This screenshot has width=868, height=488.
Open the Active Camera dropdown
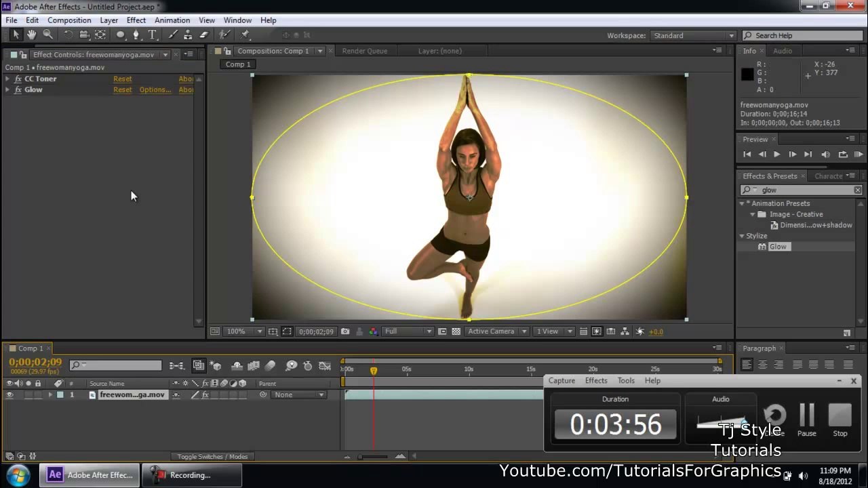point(497,331)
